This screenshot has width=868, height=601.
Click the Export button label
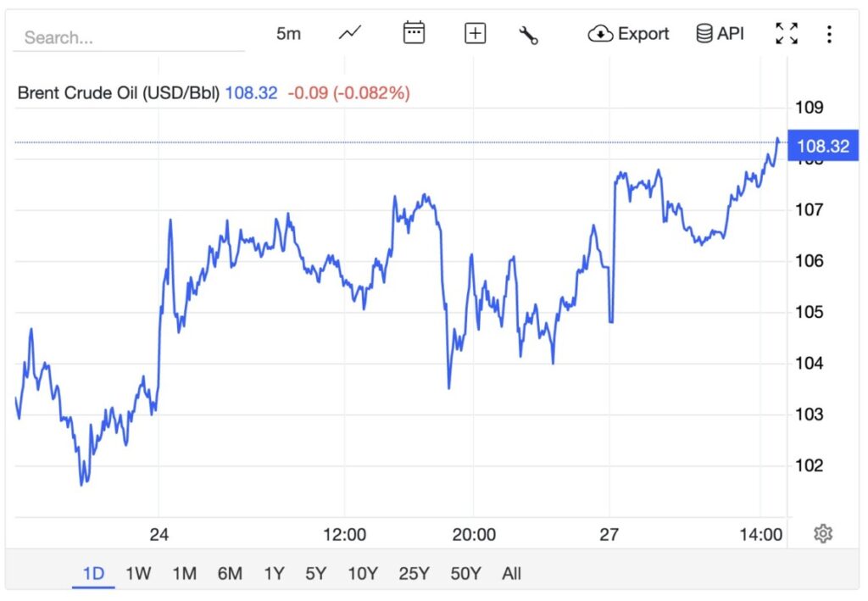tap(644, 34)
